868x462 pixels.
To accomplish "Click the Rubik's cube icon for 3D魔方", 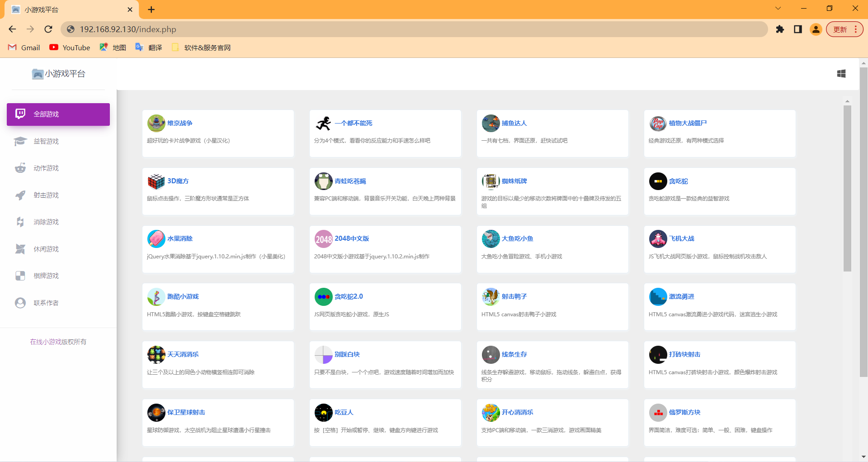I will coord(156,181).
